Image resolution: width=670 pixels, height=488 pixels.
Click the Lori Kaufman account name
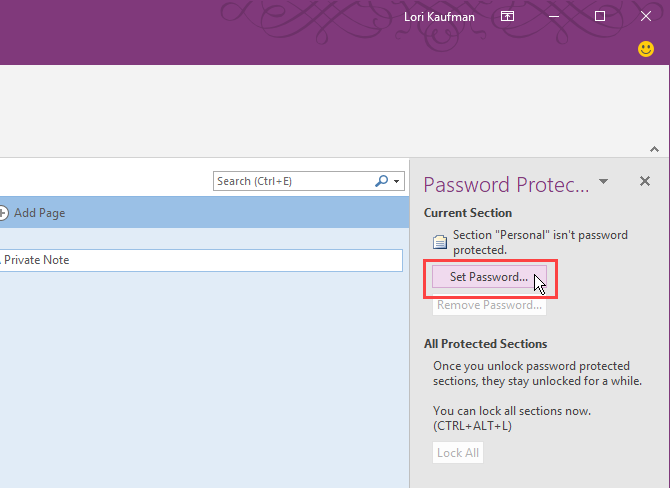[439, 17]
